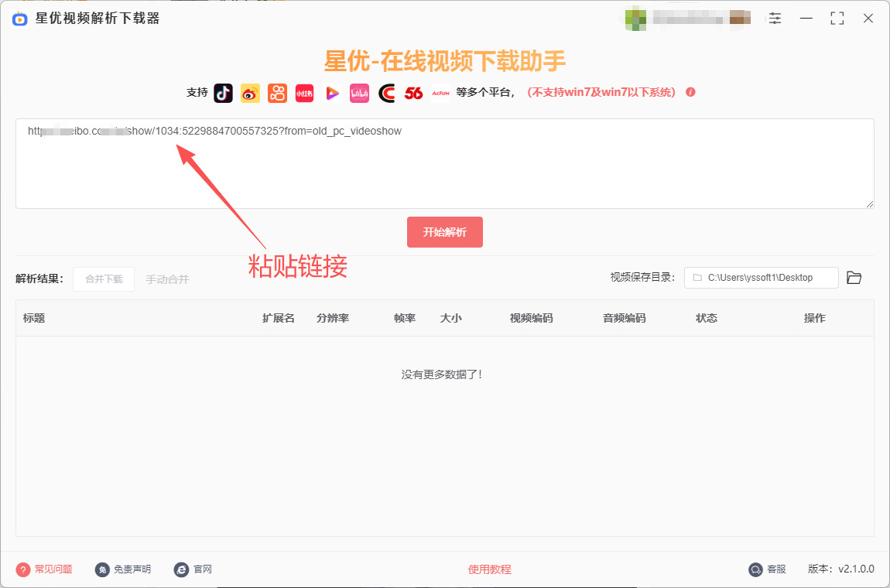Click the Tencent Video platform icon
Viewport: 890px width, 588px height.
point(332,93)
